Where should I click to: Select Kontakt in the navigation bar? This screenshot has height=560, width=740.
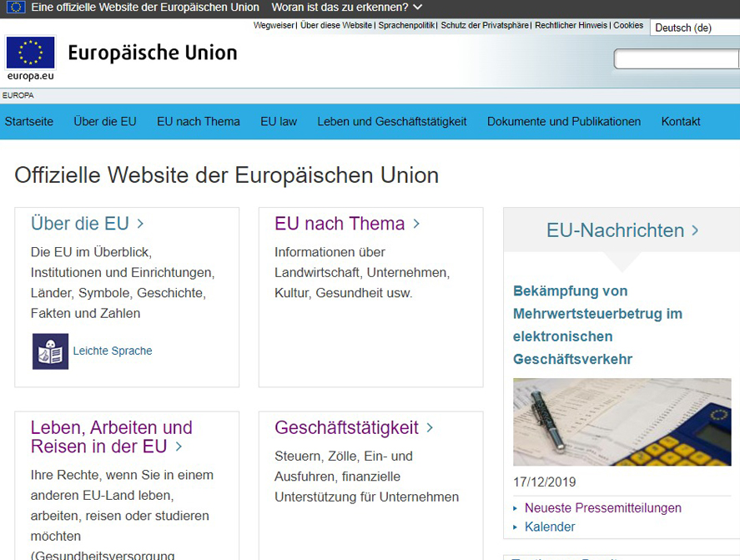681,122
